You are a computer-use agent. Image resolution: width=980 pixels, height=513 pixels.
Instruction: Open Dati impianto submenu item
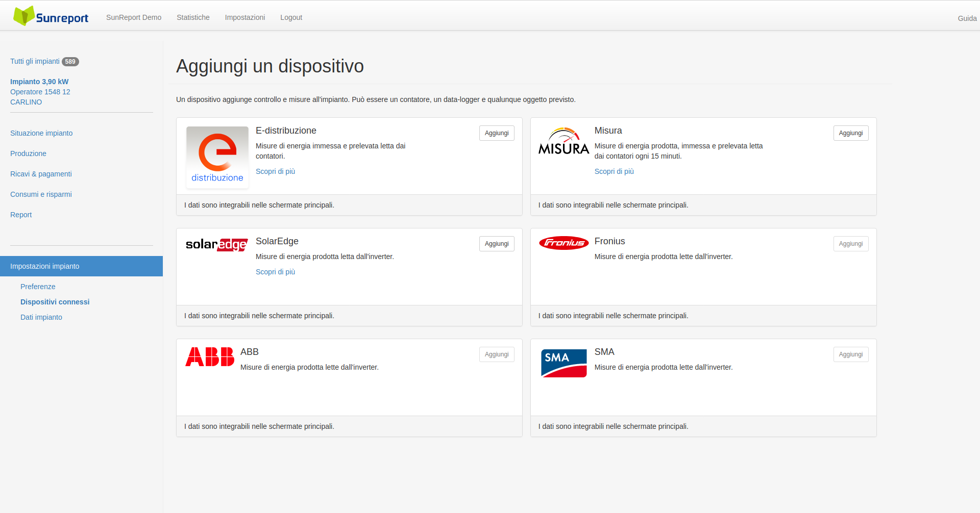click(x=41, y=317)
